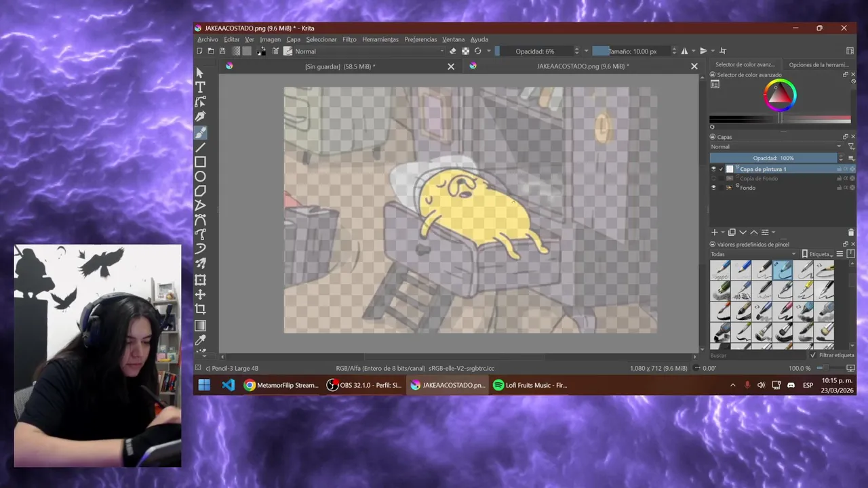
Task: Click the Wrap Around mode icon
Action: (723, 51)
